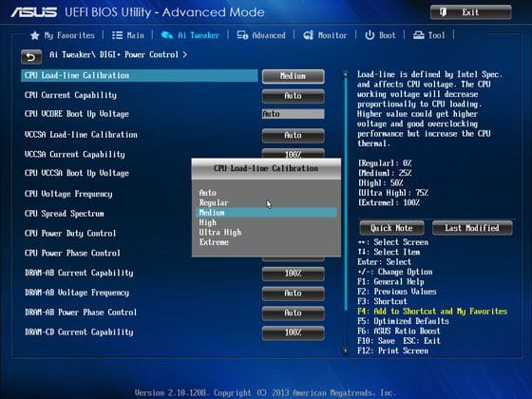The width and height of the screenshot is (532, 399).
Task: Select the CPU Spread Spectrum label
Action: click(65, 214)
